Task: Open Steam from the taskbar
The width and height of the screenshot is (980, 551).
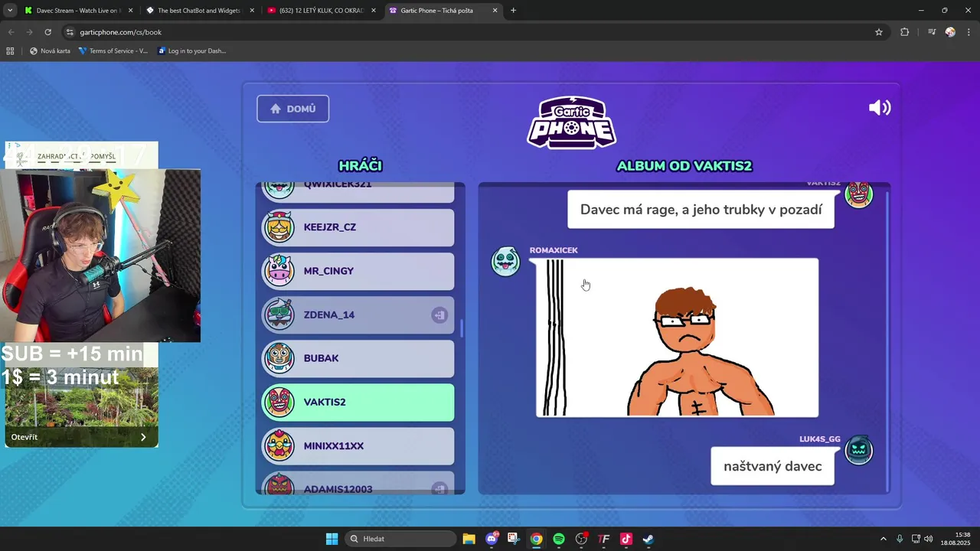Action: click(648, 539)
